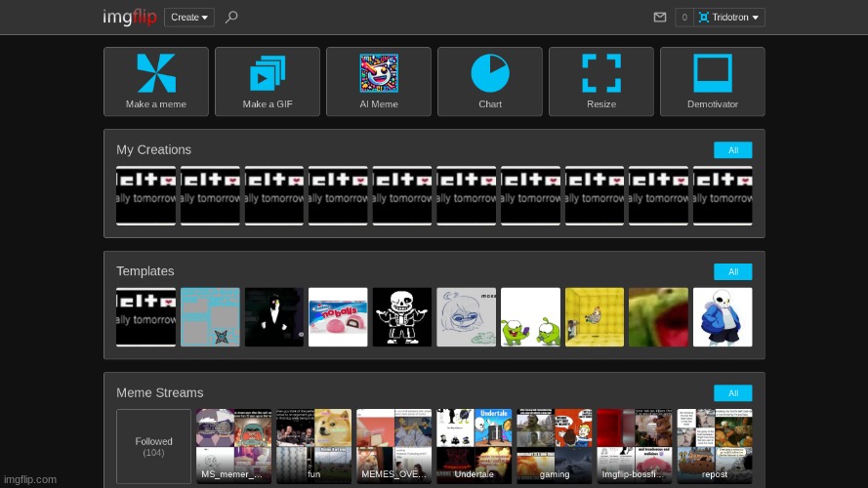View All in Meme Streams
The height and width of the screenshot is (488, 868).
pyautogui.click(x=733, y=392)
